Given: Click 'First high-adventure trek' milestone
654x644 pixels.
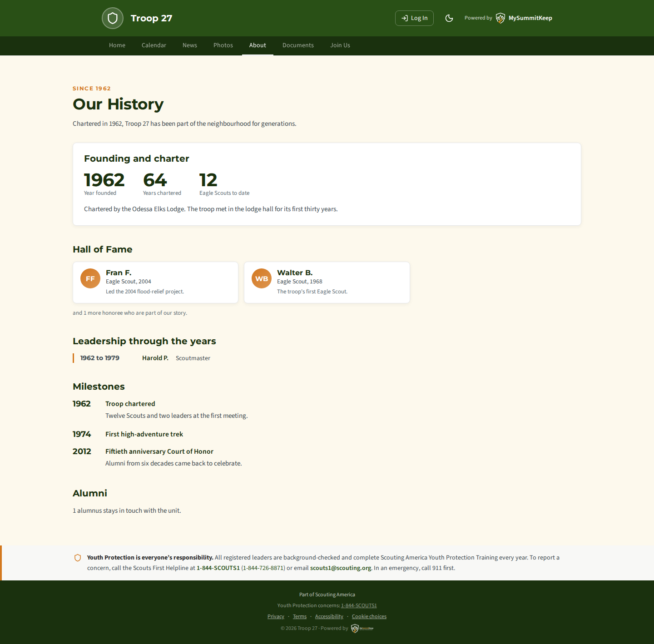Looking at the screenshot, I should click(144, 434).
